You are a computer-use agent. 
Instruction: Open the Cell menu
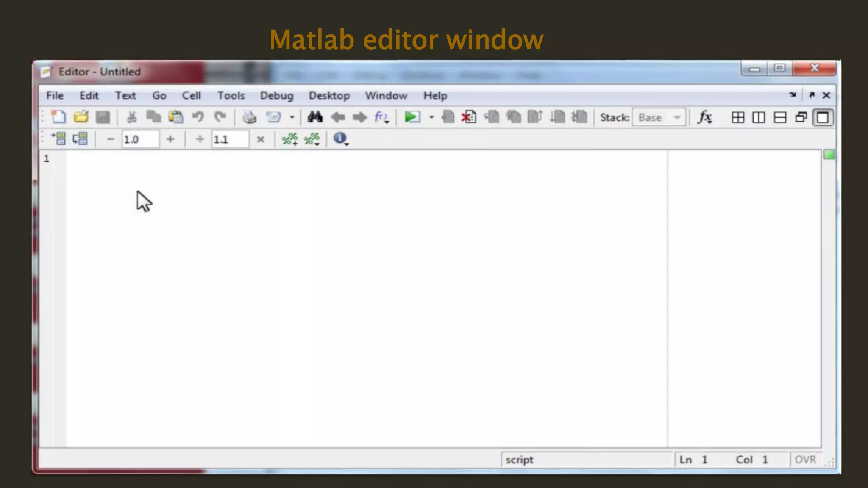(x=192, y=96)
